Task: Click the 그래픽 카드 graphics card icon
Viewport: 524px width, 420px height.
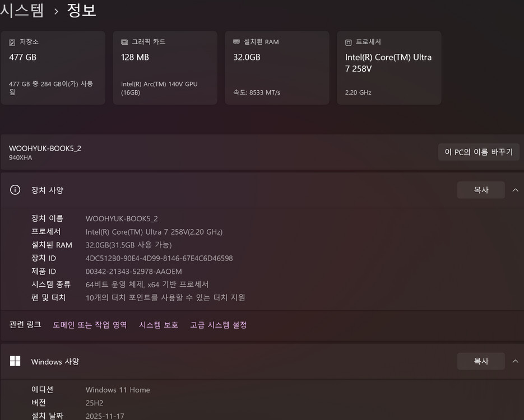Action: [x=124, y=41]
